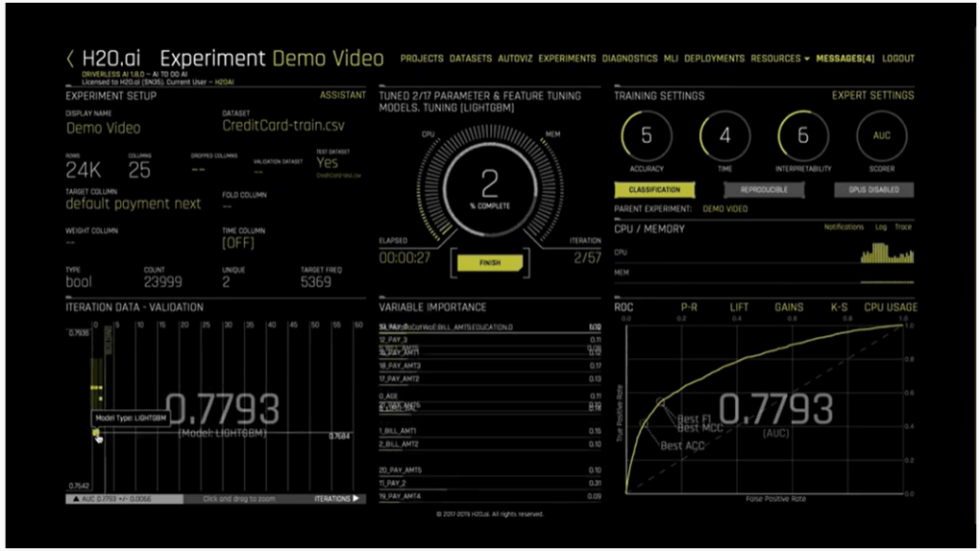Go back using the chevron beside H2O.ai
Viewport: 980px width, 551px height.
(70, 60)
